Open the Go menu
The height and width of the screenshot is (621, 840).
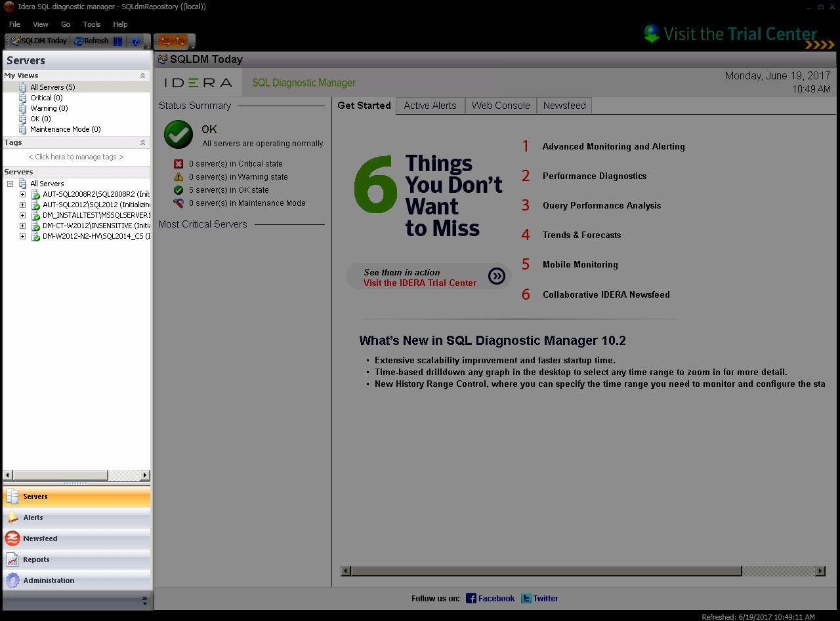tap(66, 24)
